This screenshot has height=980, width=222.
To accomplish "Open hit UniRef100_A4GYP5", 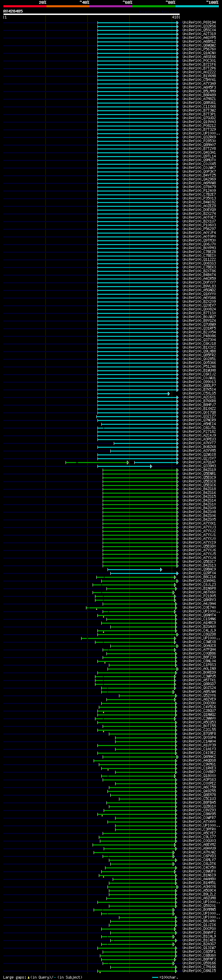I will click(199, 38).
